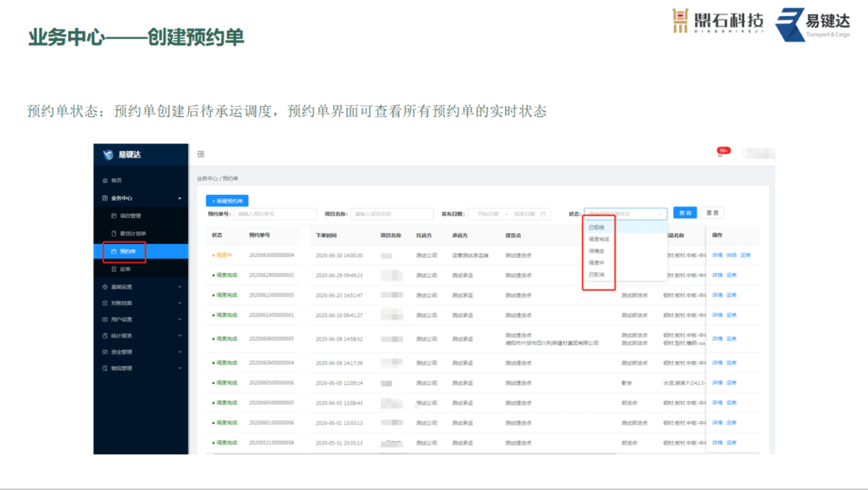Click the 基础设置 gear icon
This screenshot has height=490, width=868.
[x=105, y=287]
